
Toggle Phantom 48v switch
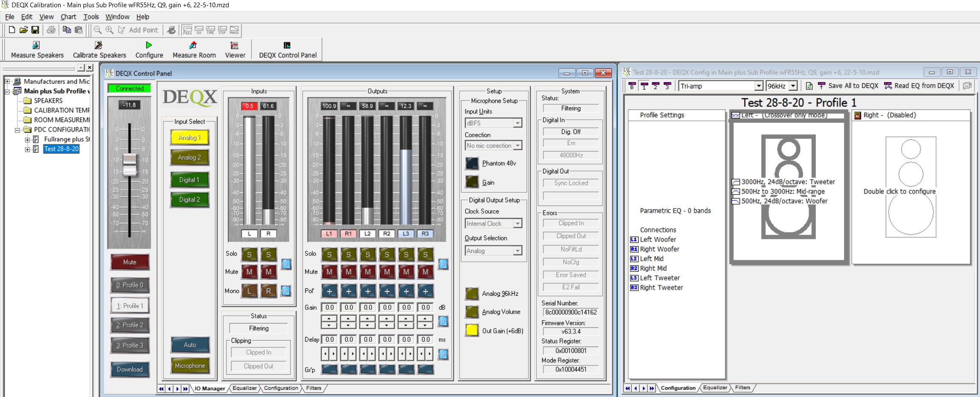coord(472,163)
